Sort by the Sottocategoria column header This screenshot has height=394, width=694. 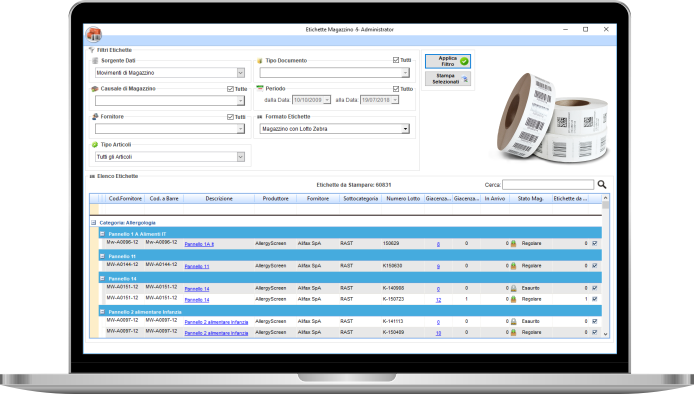(361, 199)
